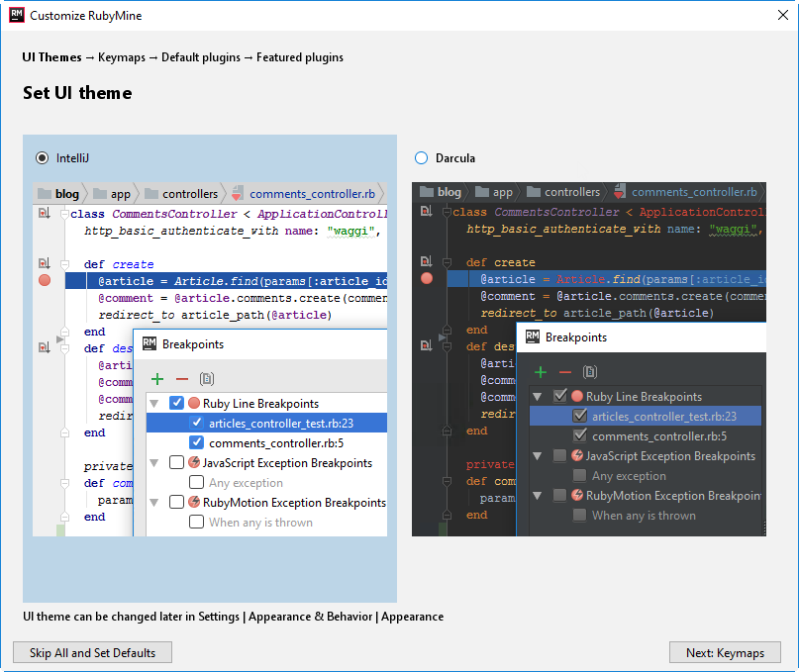
Task: Click comments_controller.rb tab in light preview
Action: point(311,194)
